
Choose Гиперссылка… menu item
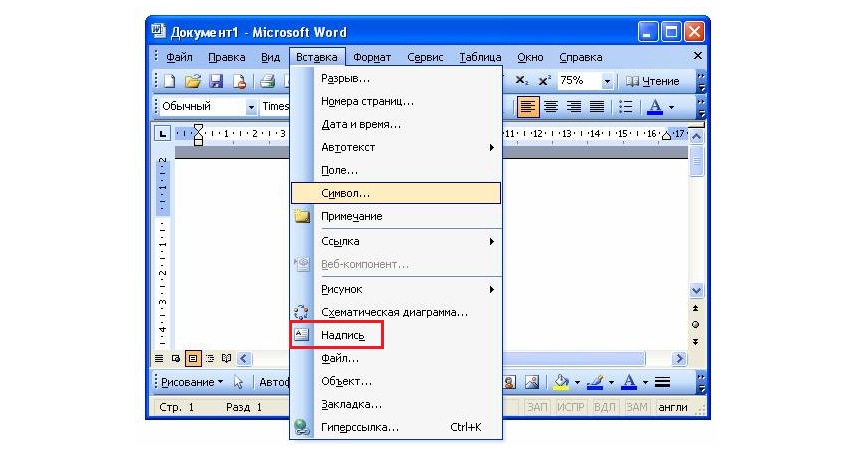tap(396, 427)
